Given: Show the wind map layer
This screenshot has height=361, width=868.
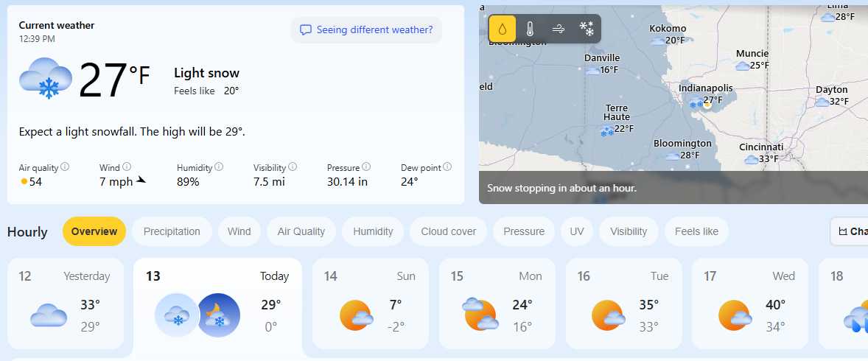Looking at the screenshot, I should click(559, 29).
